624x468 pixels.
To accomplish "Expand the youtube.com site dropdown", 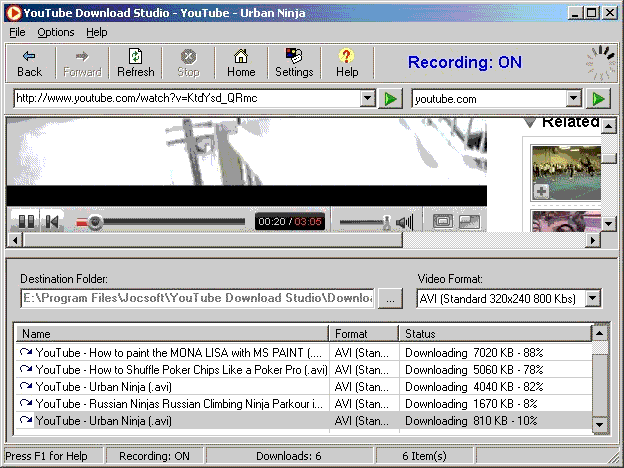I will (x=574, y=99).
